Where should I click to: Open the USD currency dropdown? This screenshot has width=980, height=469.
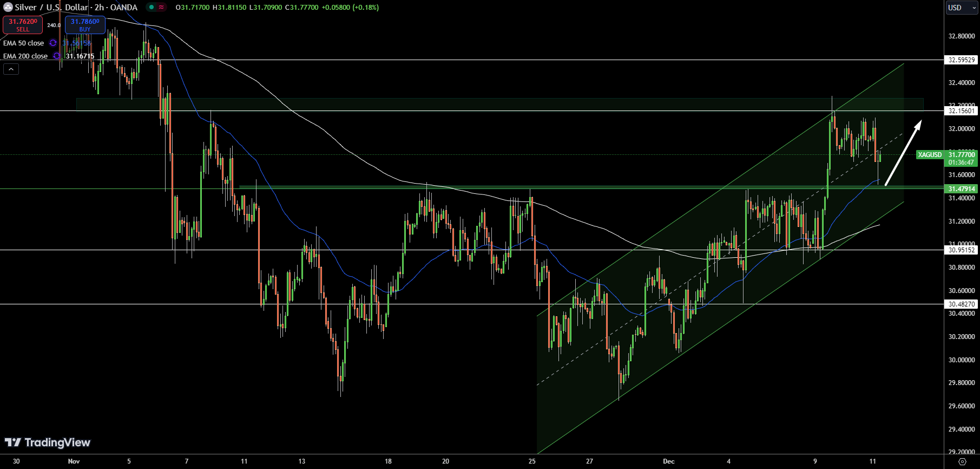962,8
